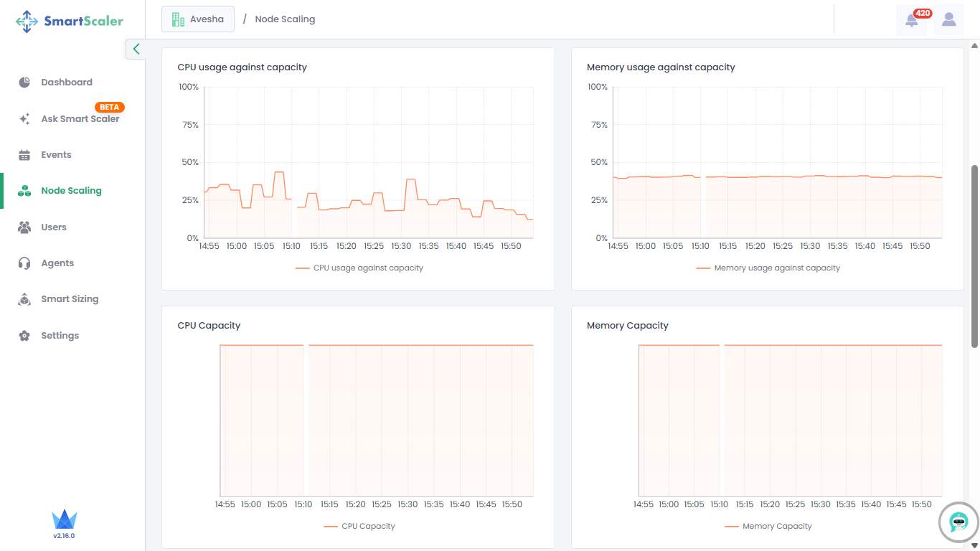Image resolution: width=980 pixels, height=551 pixels.
Task: Open the user profile avatar
Action: [x=948, y=20]
